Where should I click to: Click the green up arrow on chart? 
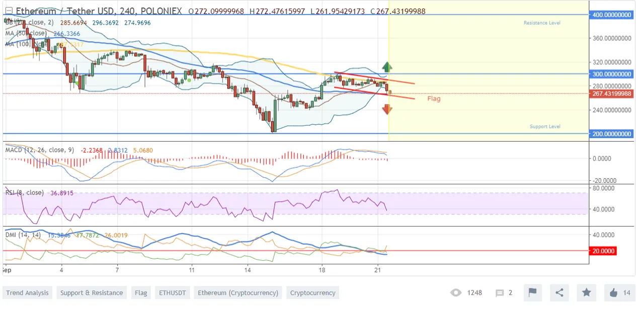coord(386,67)
